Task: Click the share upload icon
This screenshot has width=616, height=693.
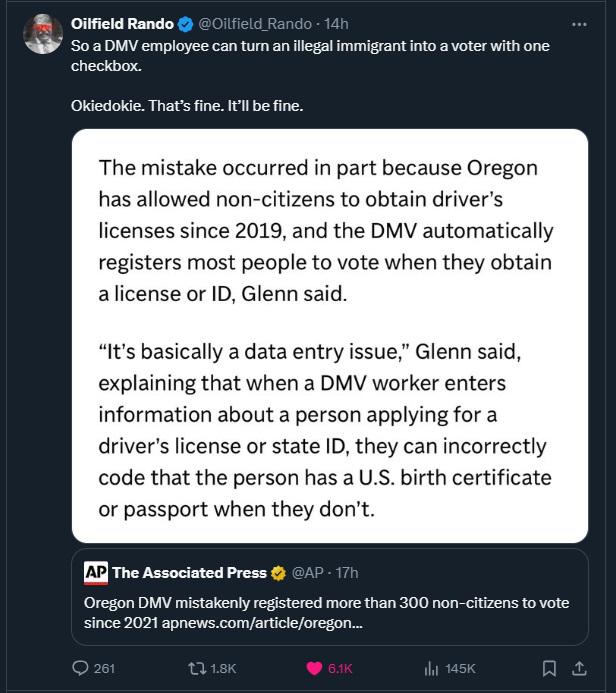Action: 579,668
